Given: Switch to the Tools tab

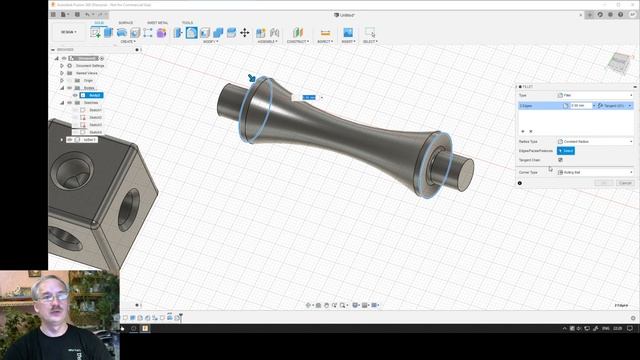Looking at the screenshot, I should pyautogui.click(x=187, y=23).
